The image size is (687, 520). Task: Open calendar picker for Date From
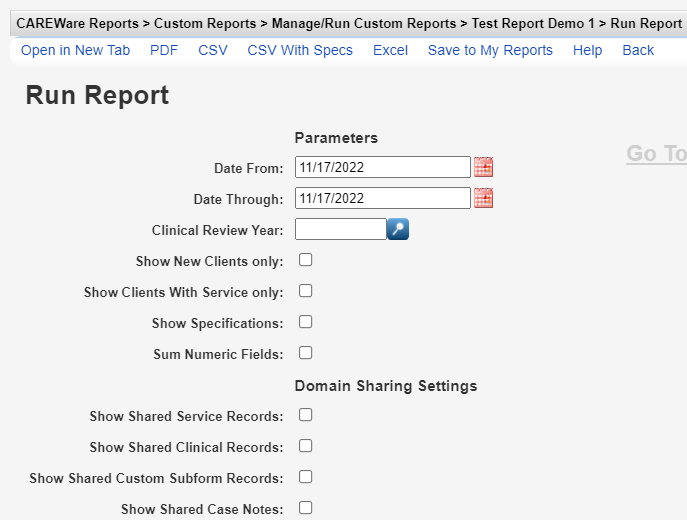click(x=484, y=167)
